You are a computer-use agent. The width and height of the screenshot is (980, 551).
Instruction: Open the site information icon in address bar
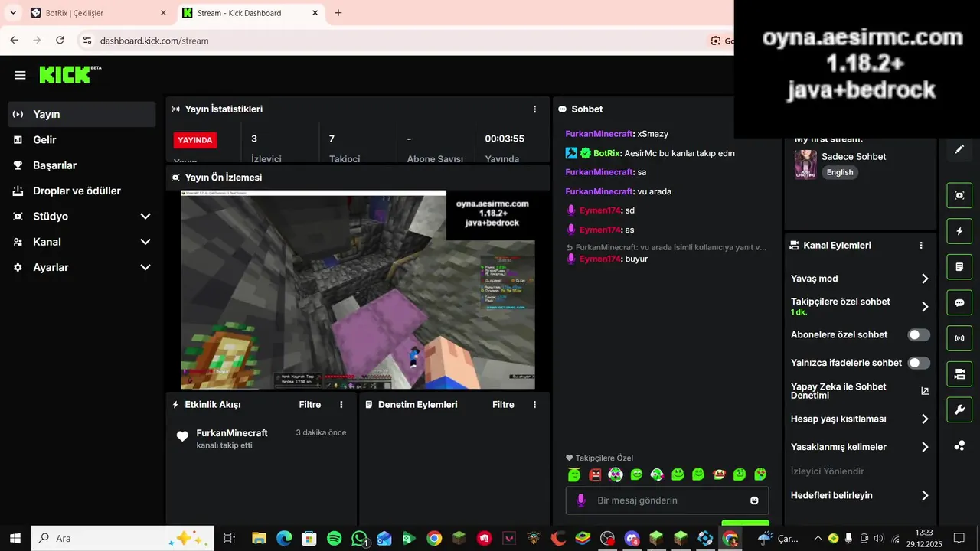click(x=87, y=41)
